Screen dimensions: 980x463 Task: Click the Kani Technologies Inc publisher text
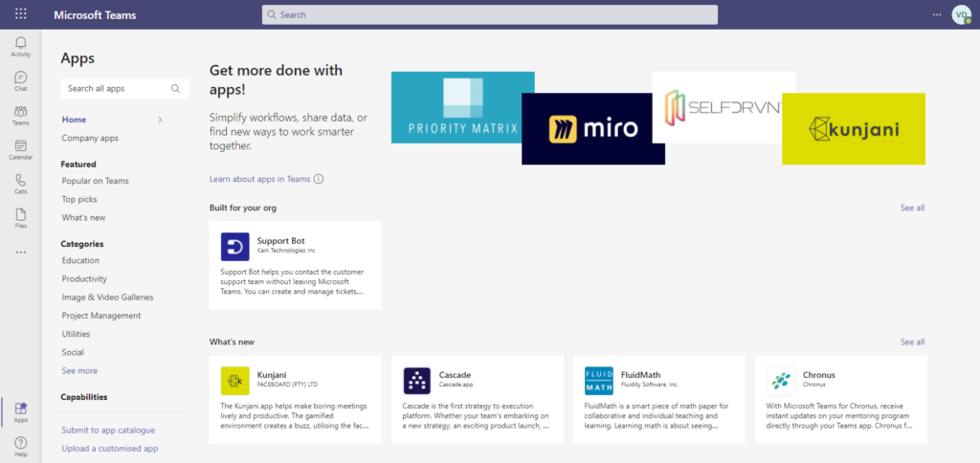(286, 251)
